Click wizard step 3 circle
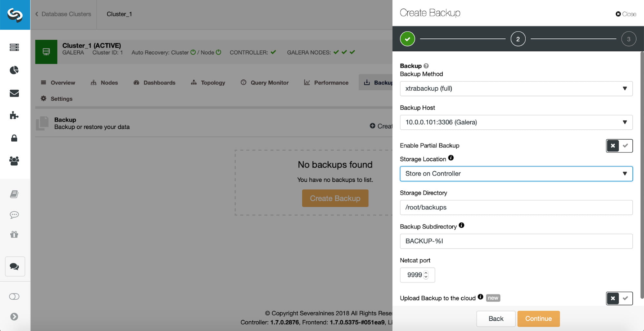The image size is (644, 331). click(629, 39)
